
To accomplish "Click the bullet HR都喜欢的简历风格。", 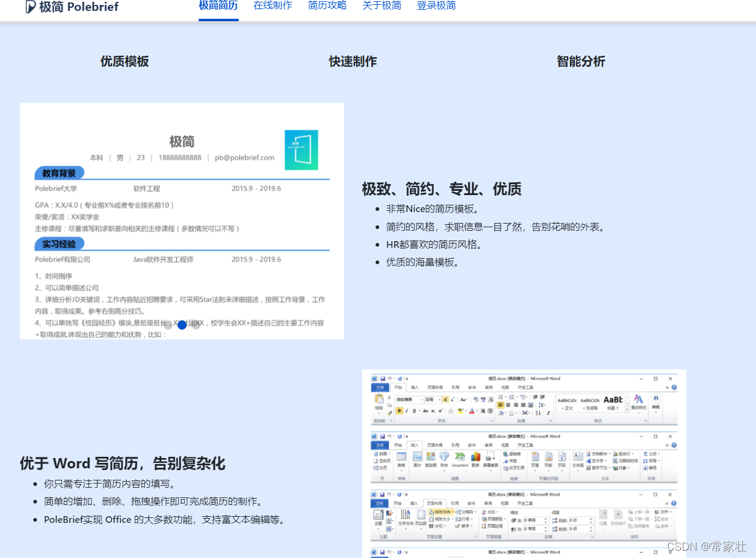I will (434, 245).
